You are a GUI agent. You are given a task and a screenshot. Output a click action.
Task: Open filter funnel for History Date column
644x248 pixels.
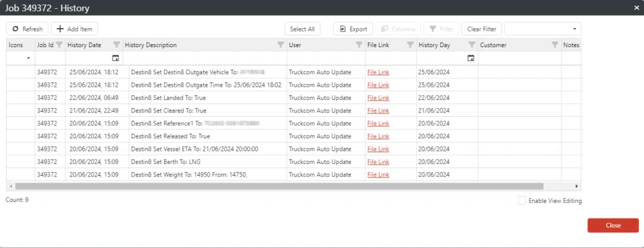(116, 45)
